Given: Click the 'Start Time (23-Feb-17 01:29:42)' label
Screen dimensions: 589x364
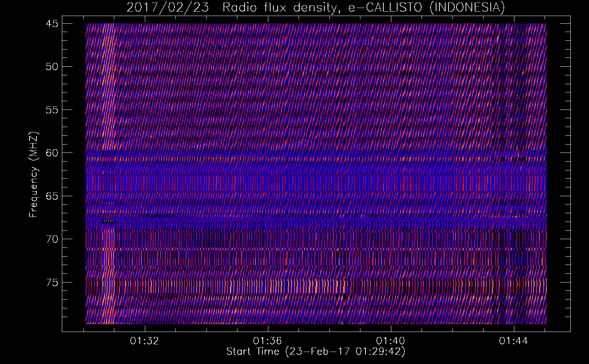Looking at the screenshot, I should tap(316, 352).
